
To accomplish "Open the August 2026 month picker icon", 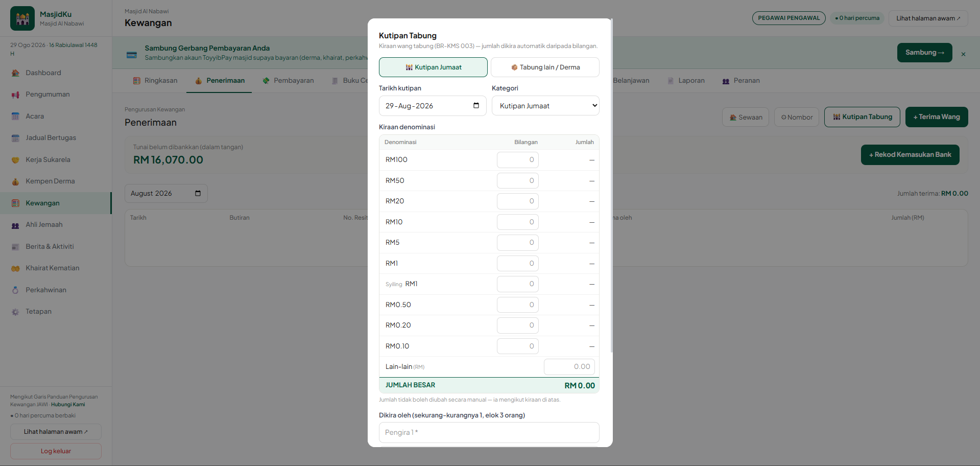I will pyautogui.click(x=198, y=193).
